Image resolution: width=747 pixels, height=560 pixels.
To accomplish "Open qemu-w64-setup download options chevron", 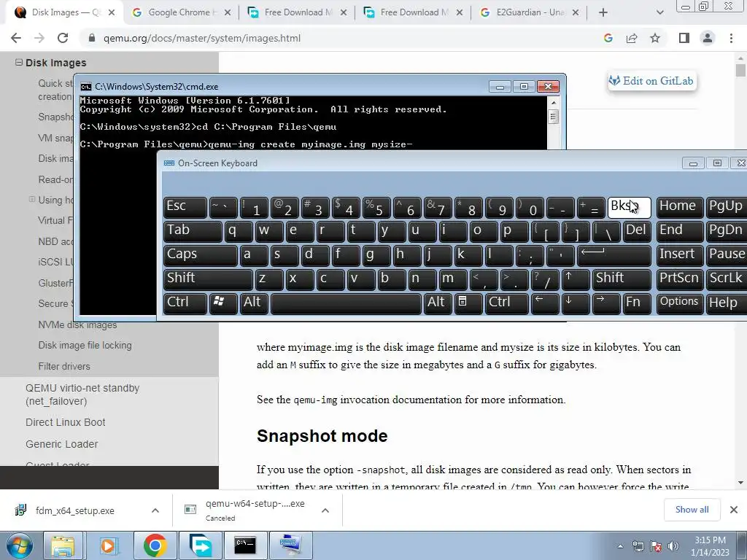I will click(x=325, y=510).
